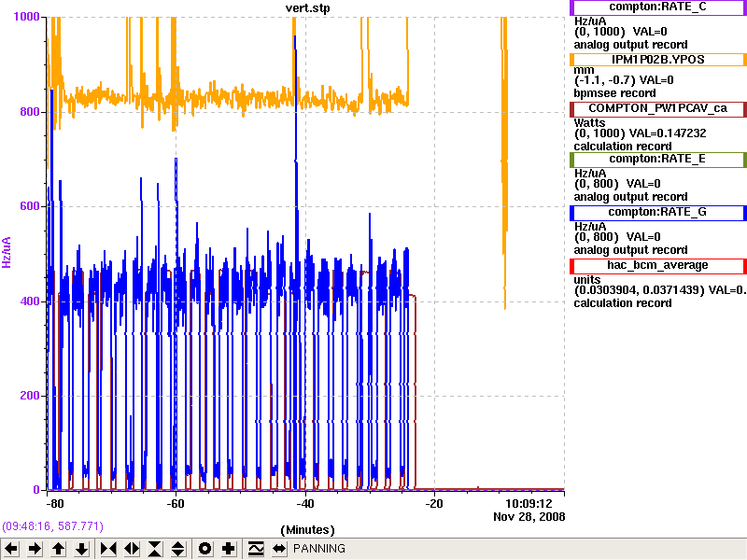Image resolution: width=747 pixels, height=560 pixels.
Task: Select the COMPTON_PW1PCAV_ca curve legend
Action: click(658, 108)
